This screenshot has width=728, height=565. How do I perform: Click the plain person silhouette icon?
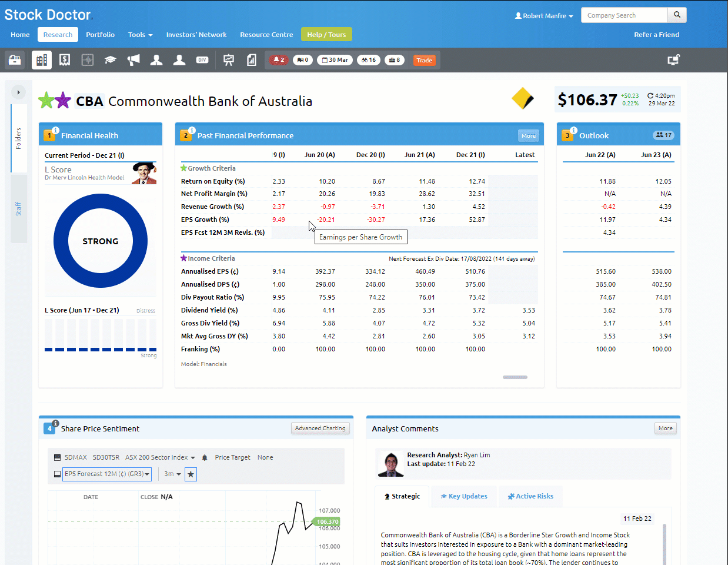179,60
